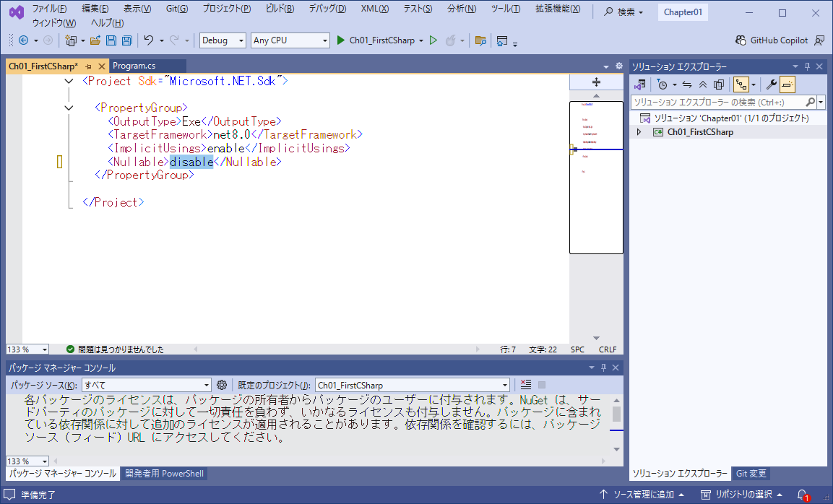Open the Any CPU platform dropdown
Screen dimensions: 833x504
[x=290, y=40]
